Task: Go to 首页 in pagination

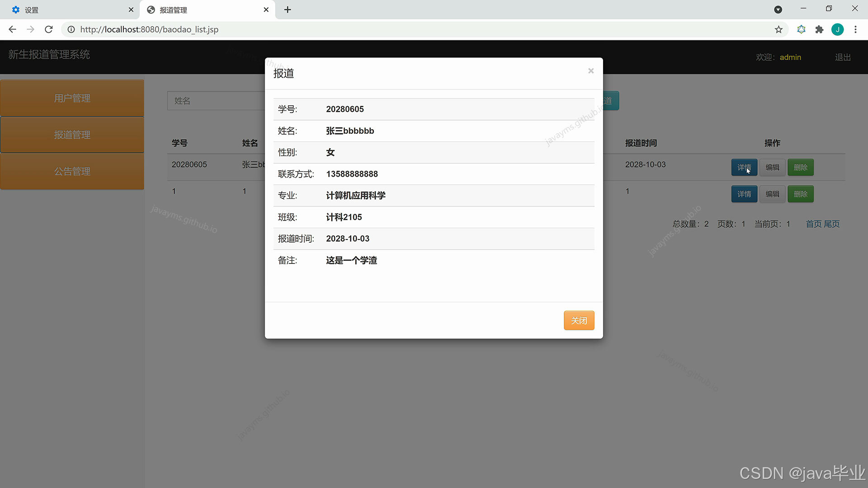Action: 814,224
